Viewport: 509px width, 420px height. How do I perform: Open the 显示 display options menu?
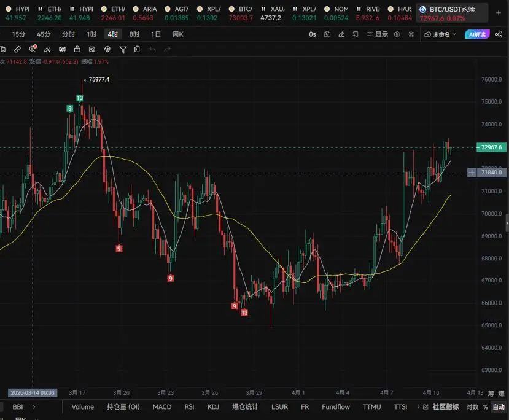pyautogui.click(x=378, y=34)
